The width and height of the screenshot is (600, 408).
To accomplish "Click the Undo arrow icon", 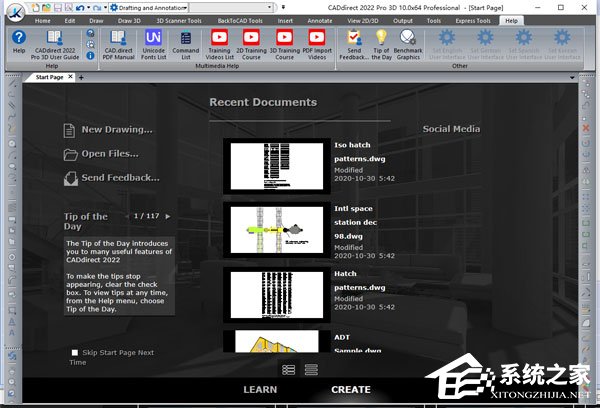I will coord(80,7).
